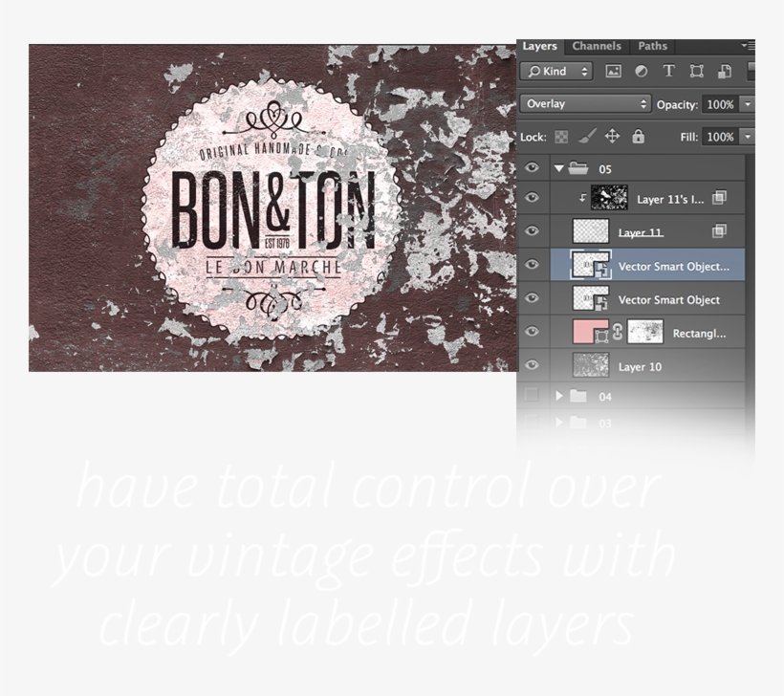Screen dimensions: 784x696
Task: Collapse the 05 group disclosure triangle
Action: pyautogui.click(x=559, y=167)
